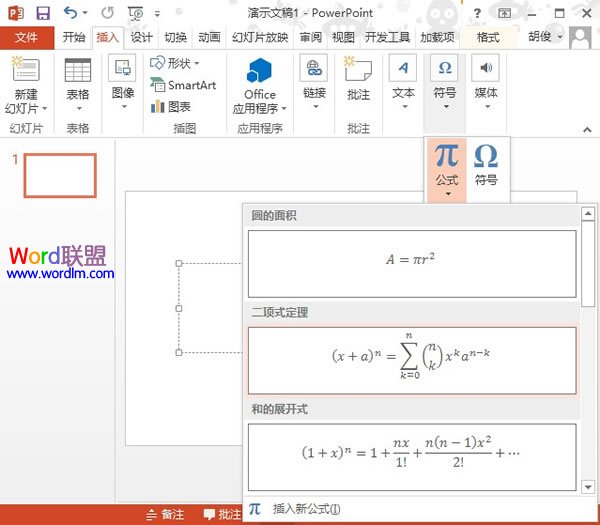Click the 公式 pi equation button
This screenshot has width=600, height=525.
[x=447, y=170]
